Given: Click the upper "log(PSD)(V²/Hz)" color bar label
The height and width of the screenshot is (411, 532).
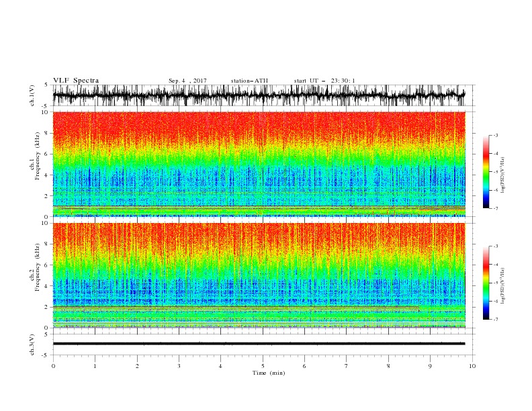Looking at the screenshot, I should tap(502, 175).
